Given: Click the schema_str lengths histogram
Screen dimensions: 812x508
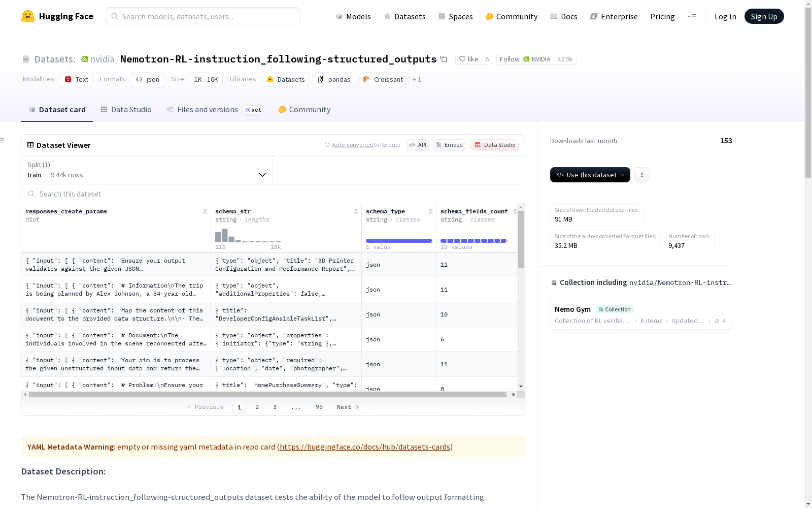Looking at the screenshot, I should (x=248, y=235).
